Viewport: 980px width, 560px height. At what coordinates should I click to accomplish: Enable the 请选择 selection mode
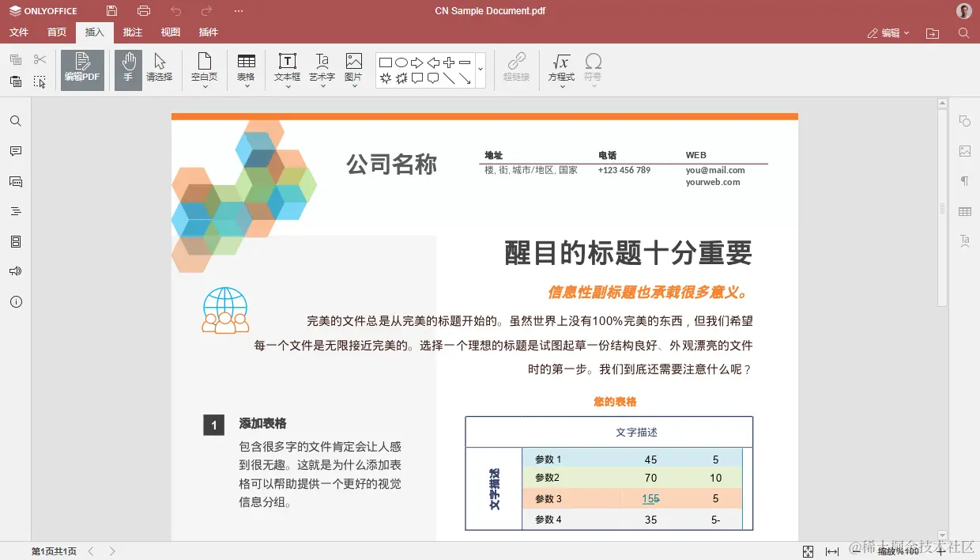point(160,69)
